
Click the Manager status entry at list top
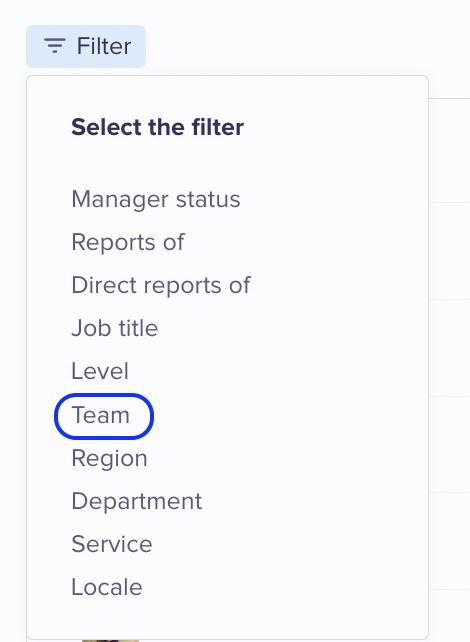pyautogui.click(x=156, y=199)
